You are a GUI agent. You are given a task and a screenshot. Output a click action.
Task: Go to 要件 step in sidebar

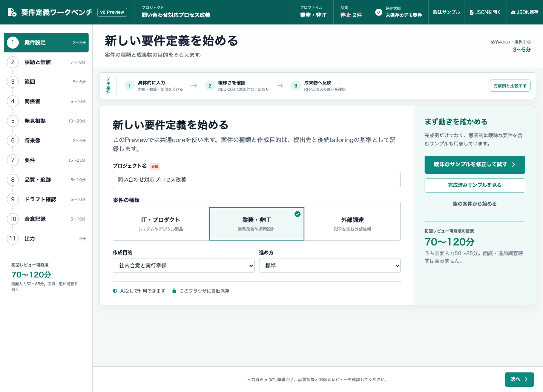[x=46, y=160]
